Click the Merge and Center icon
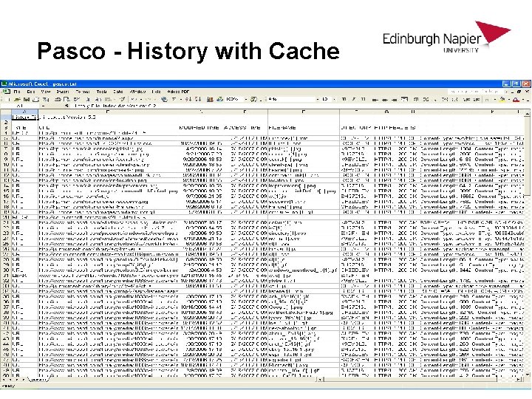 tap(404, 100)
